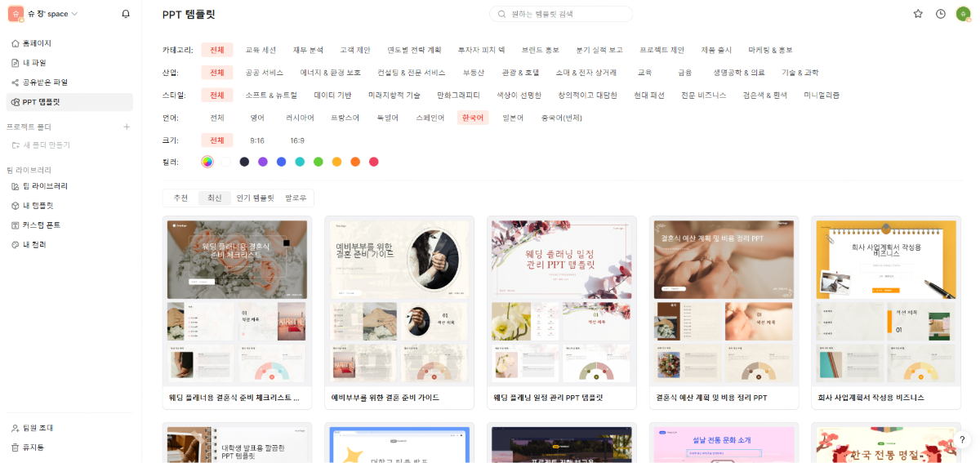Select the teal color swatch
The image size is (980, 463).
(300, 162)
